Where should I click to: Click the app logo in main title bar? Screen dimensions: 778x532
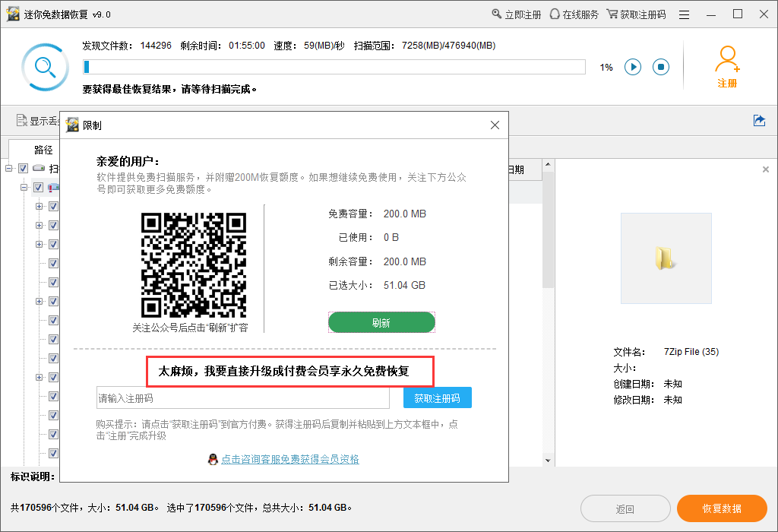(13, 14)
